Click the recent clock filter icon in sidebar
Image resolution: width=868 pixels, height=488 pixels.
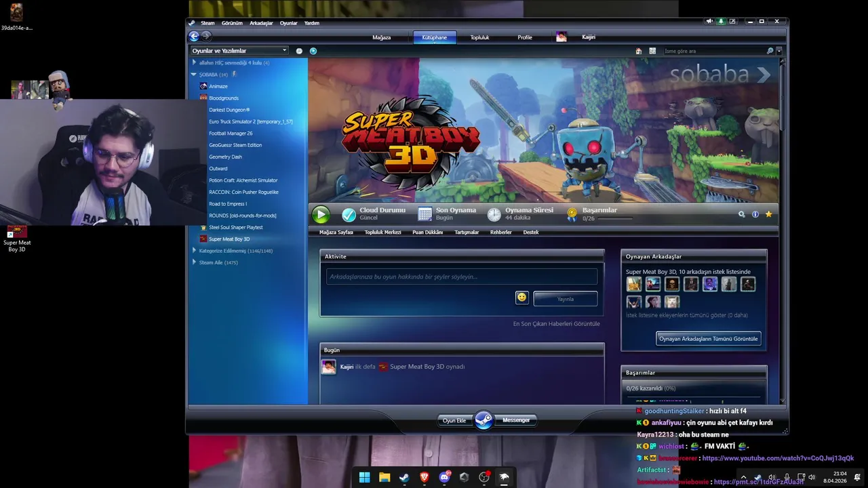point(299,51)
